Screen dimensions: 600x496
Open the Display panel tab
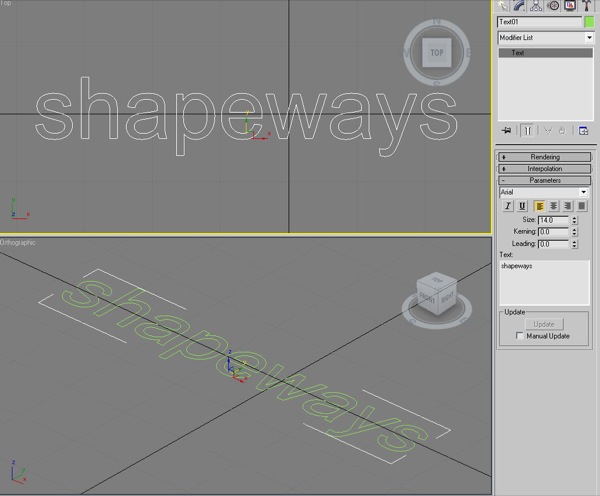pyautogui.click(x=570, y=6)
